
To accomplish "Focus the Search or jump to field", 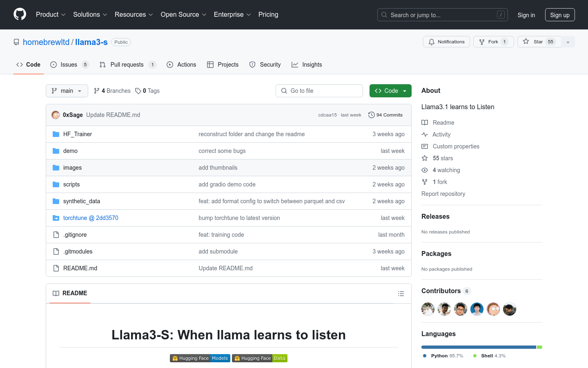I will click(x=443, y=15).
